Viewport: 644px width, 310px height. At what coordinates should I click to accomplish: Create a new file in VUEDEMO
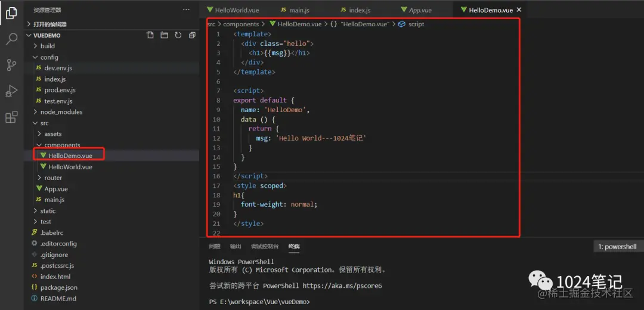tap(150, 35)
